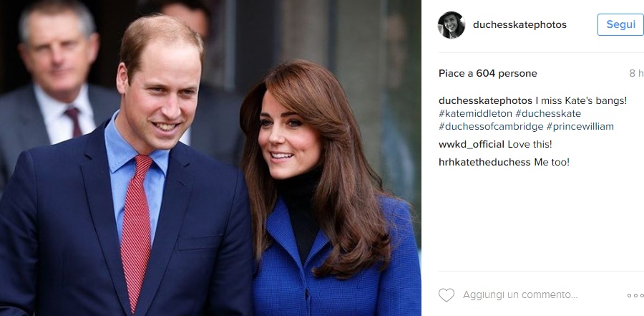Click the Segui follow button
Viewport: 644px width, 316px height.
[620, 24]
